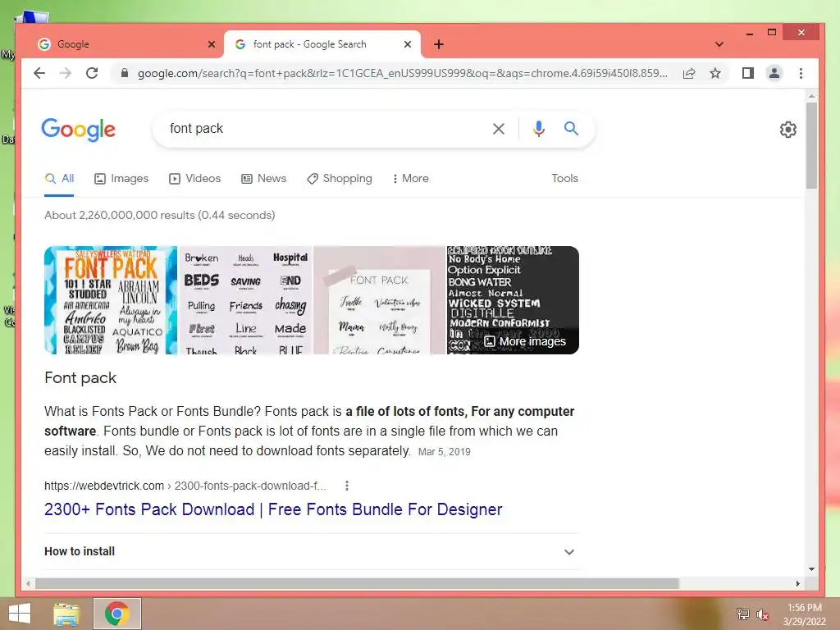Image resolution: width=840 pixels, height=630 pixels.
Task: Go back with the browser back arrow
Action: 39,73
